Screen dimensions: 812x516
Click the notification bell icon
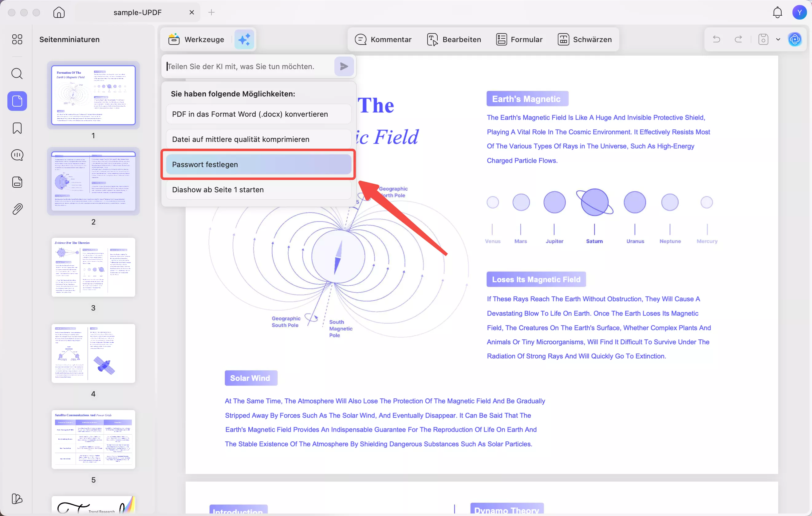point(777,13)
